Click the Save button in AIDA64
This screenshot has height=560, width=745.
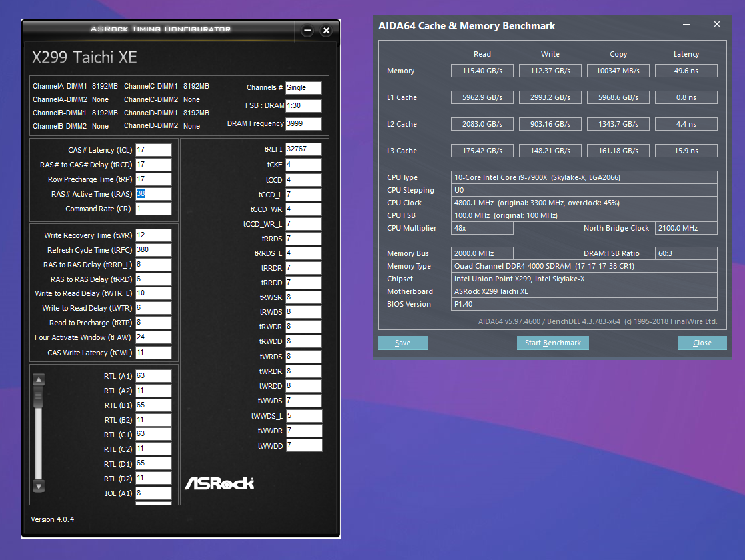(403, 343)
